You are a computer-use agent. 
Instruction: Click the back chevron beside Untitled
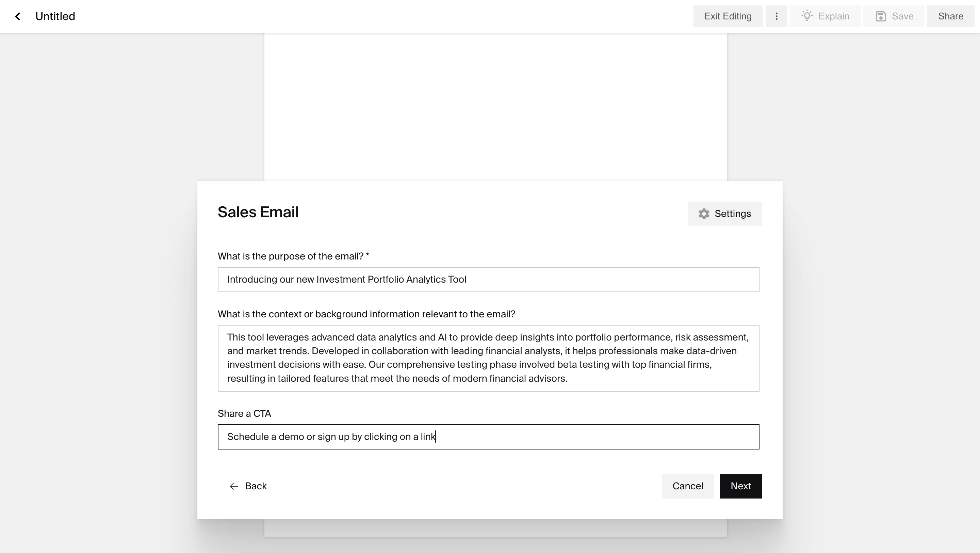pyautogui.click(x=17, y=16)
